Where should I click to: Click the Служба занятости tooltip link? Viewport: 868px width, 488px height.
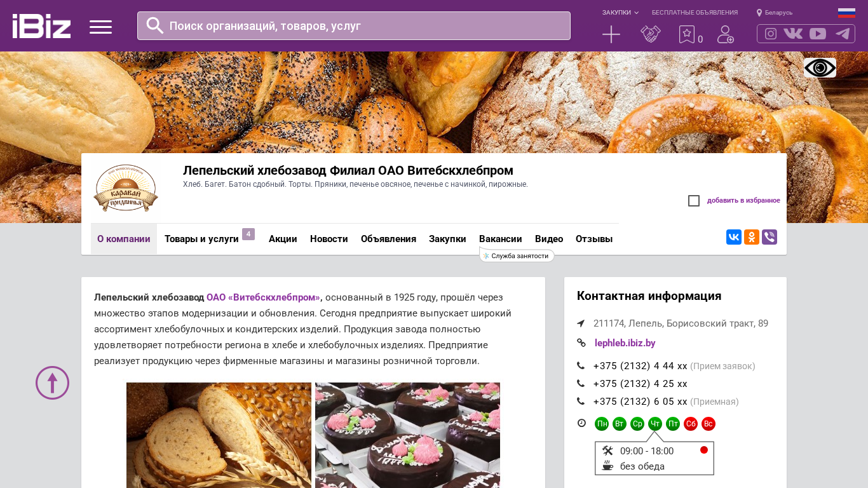517,255
